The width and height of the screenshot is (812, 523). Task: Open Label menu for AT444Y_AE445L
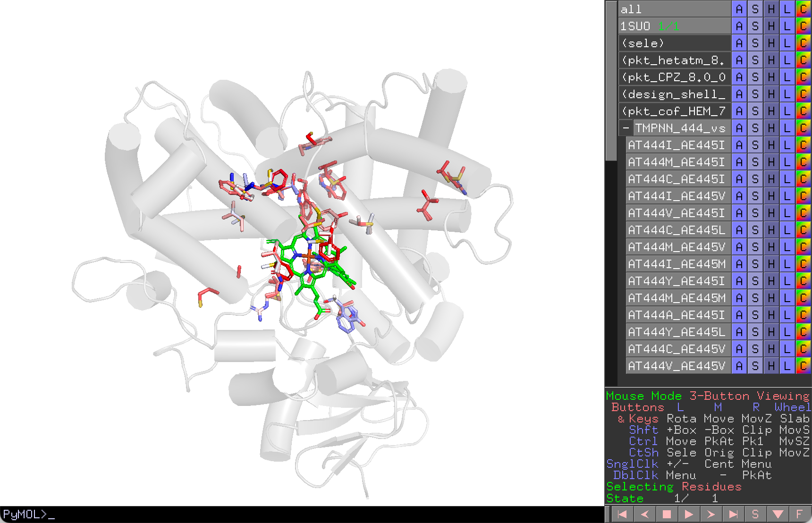pyautogui.click(x=787, y=332)
